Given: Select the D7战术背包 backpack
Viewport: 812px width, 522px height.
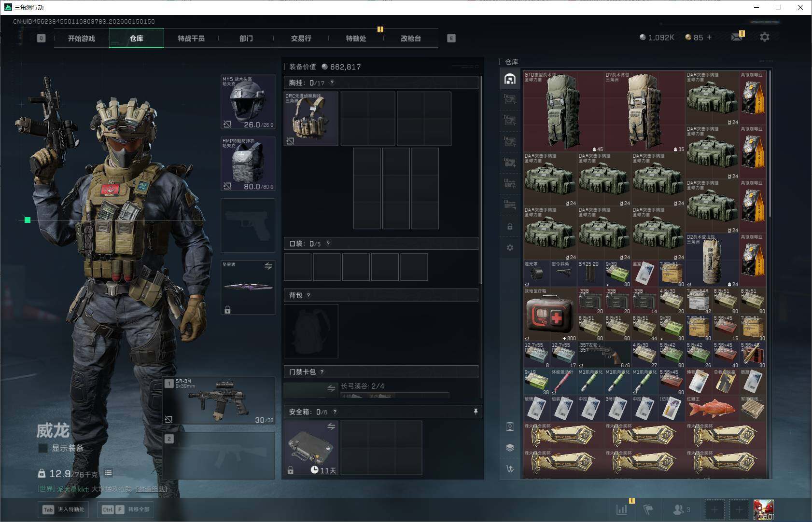Looking at the screenshot, I should [x=644, y=111].
